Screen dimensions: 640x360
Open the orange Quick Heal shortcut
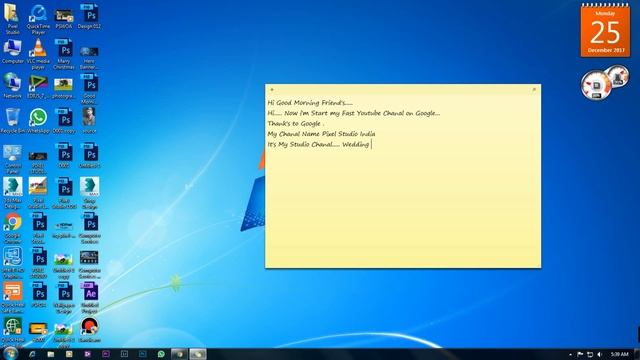(x=13, y=298)
